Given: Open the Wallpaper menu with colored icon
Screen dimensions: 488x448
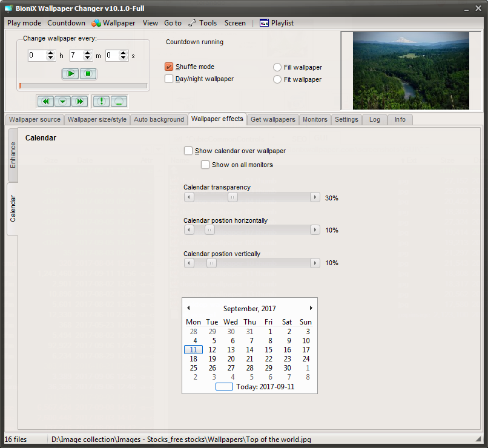Looking at the screenshot, I should pyautogui.click(x=113, y=23).
